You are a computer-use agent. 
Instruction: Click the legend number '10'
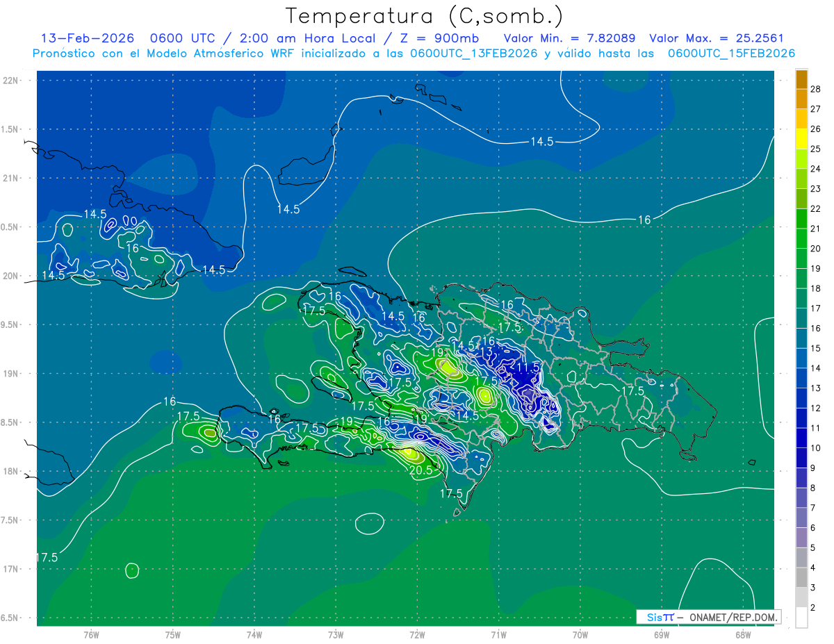coord(816,448)
